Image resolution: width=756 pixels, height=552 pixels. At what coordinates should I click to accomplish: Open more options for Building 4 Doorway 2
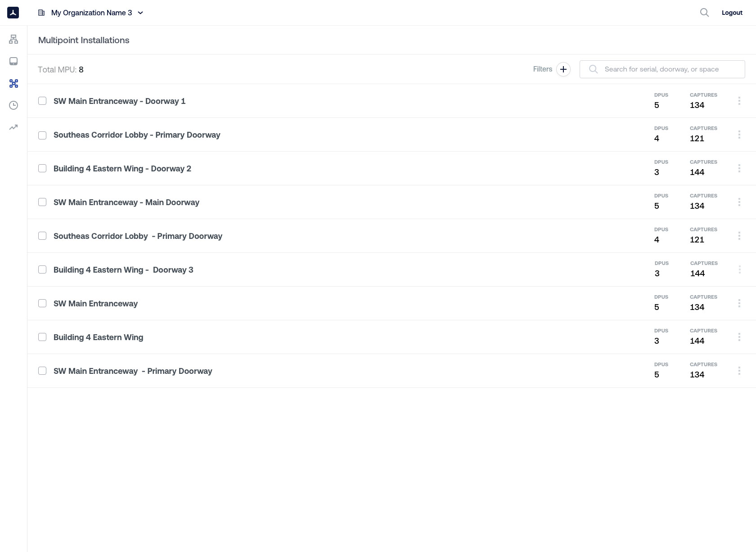tap(739, 168)
